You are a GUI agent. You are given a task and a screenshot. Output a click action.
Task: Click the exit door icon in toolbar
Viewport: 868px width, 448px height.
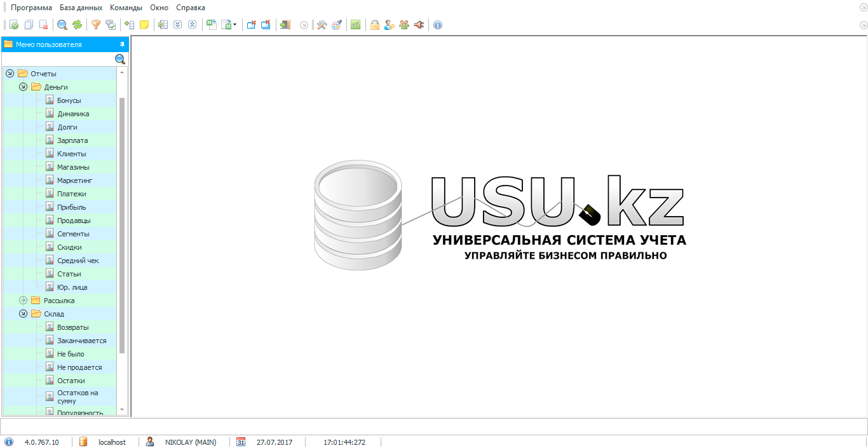285,25
